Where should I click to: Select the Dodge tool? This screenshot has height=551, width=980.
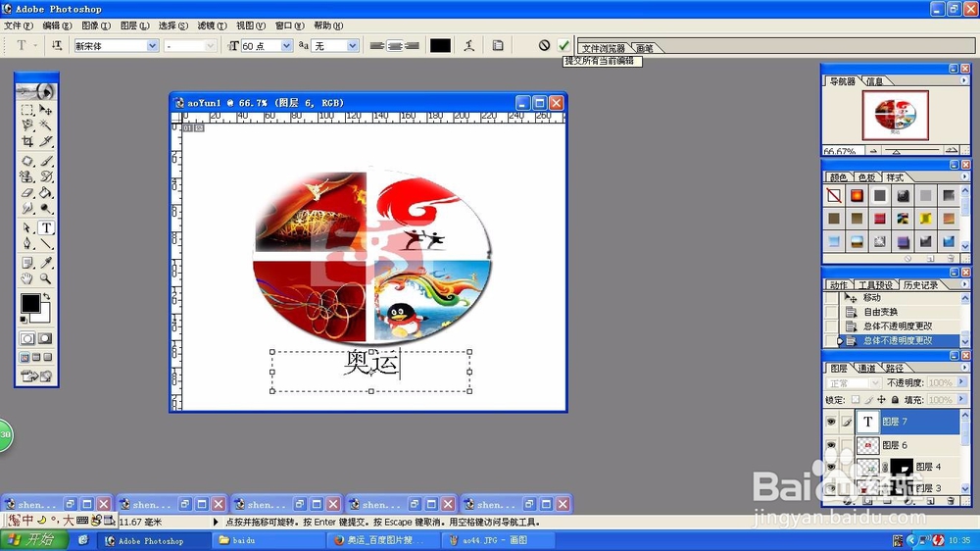tap(46, 208)
